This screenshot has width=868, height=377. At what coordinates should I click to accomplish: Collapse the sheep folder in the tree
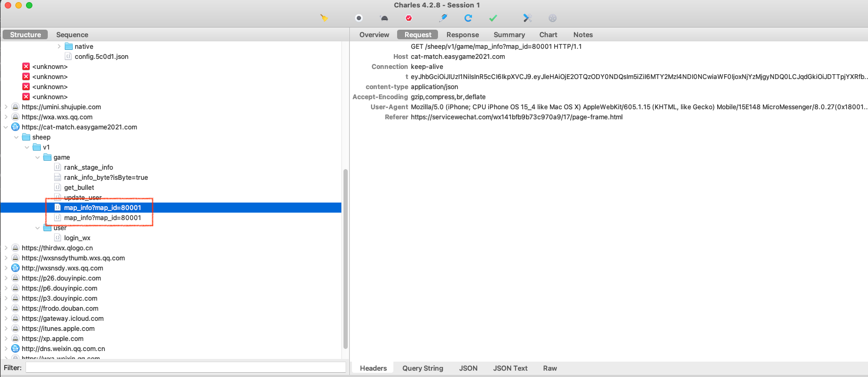[16, 137]
